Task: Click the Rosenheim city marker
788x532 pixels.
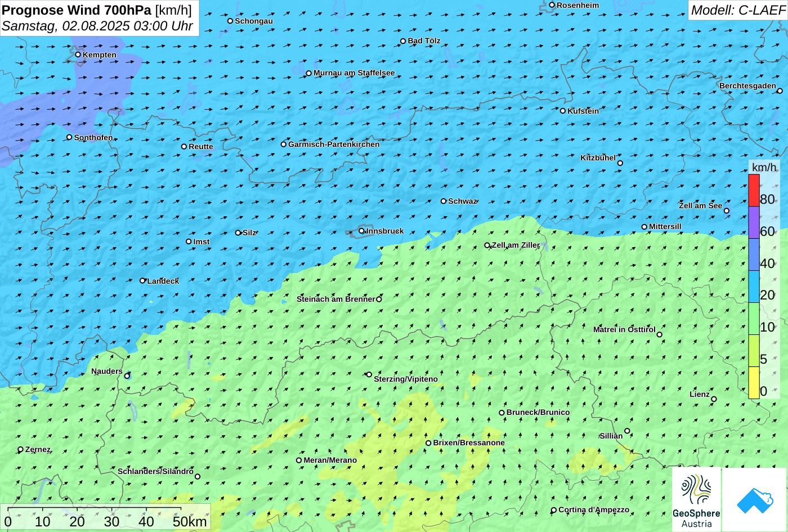Action: click(552, 5)
